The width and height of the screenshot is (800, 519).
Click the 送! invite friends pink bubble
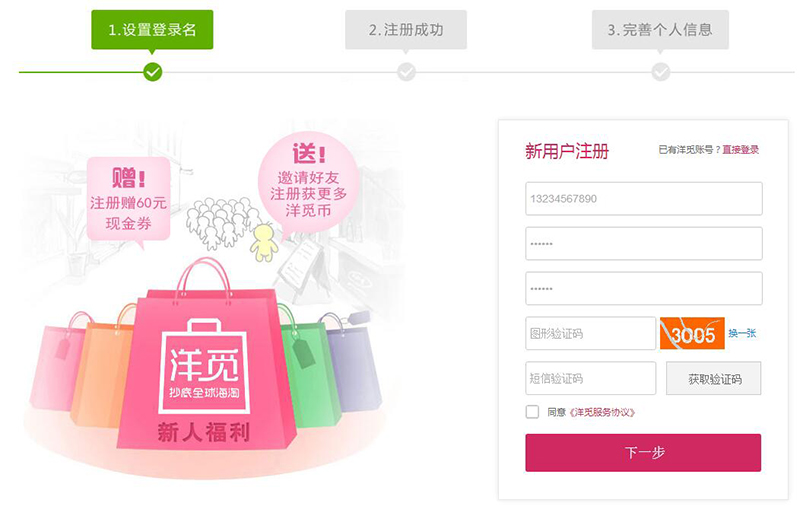[x=308, y=181]
